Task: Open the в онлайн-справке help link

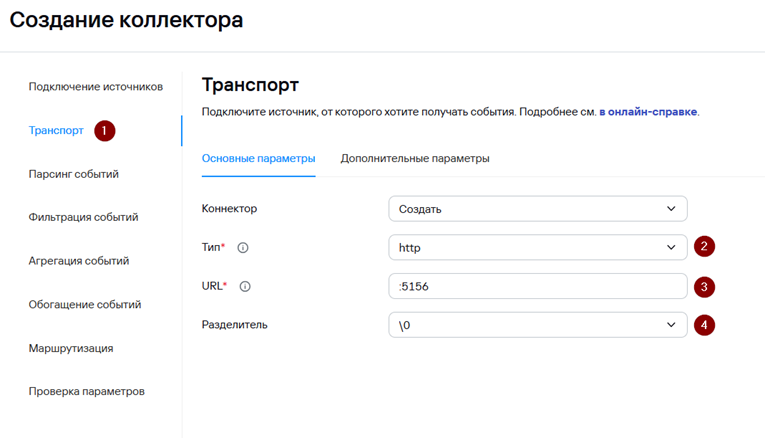Action: (648, 112)
